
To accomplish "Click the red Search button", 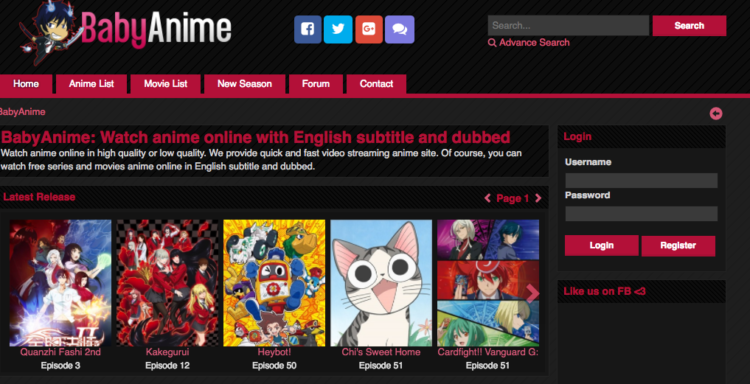I will coord(689,26).
